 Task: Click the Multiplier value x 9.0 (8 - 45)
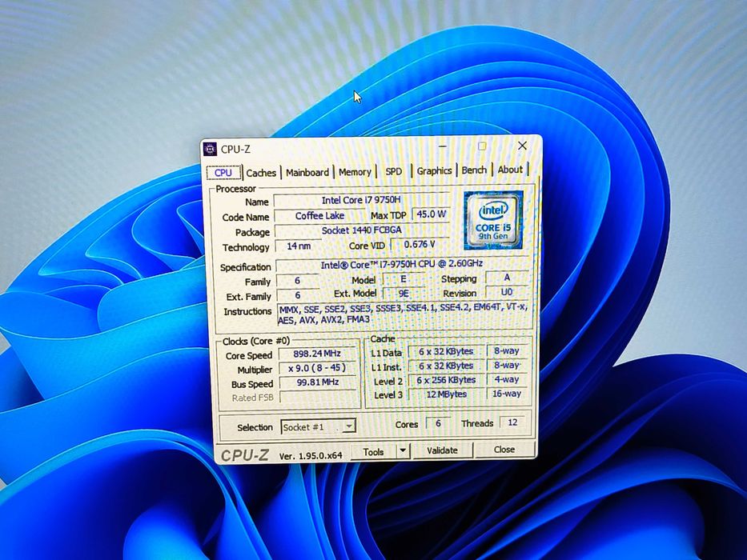coord(317,368)
